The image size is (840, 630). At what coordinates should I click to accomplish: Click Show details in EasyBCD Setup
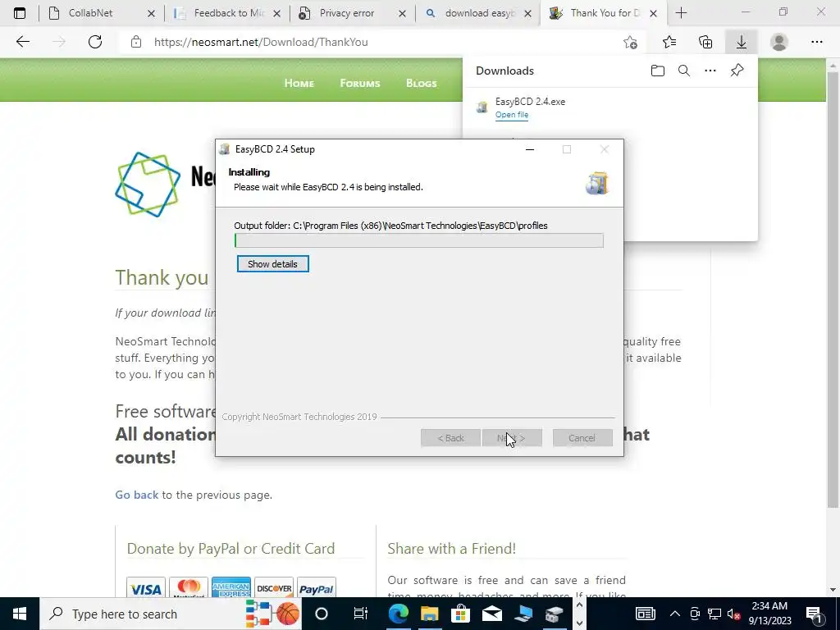(272, 263)
